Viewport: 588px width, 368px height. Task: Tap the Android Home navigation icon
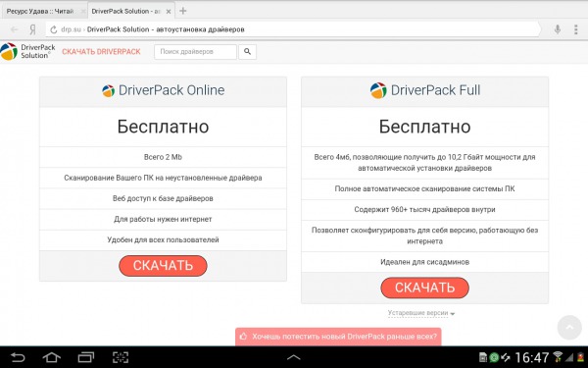[x=52, y=357]
